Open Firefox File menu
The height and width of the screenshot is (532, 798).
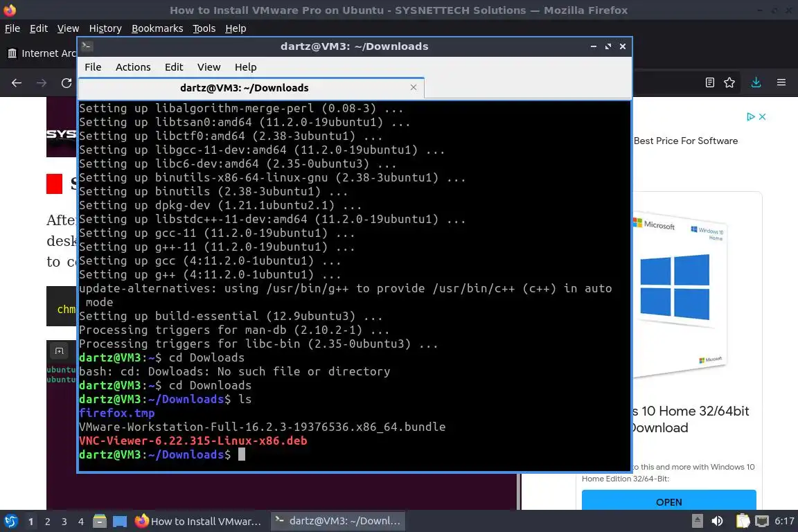click(12, 28)
